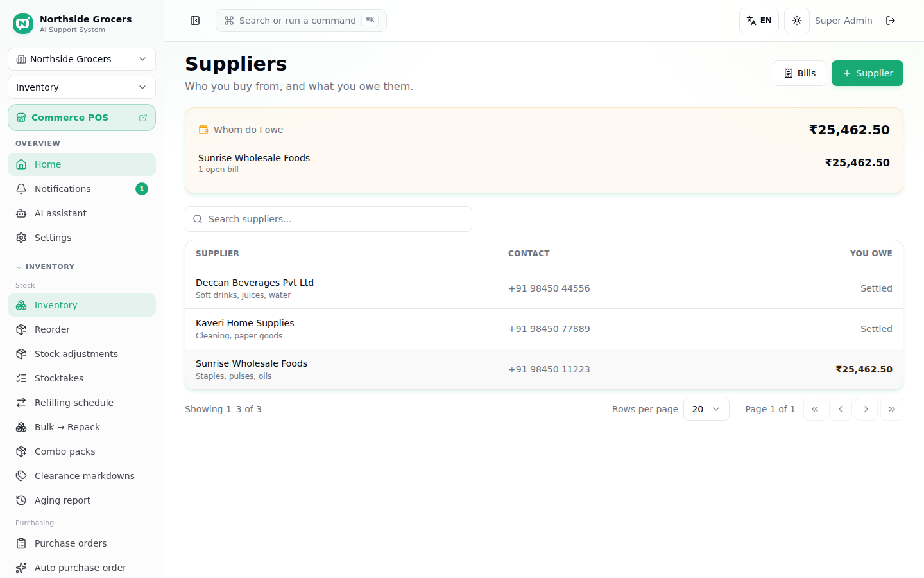Open Deccan Beverages Pvt Ltd row
Image resolution: width=924 pixels, height=578 pixels.
coord(544,288)
